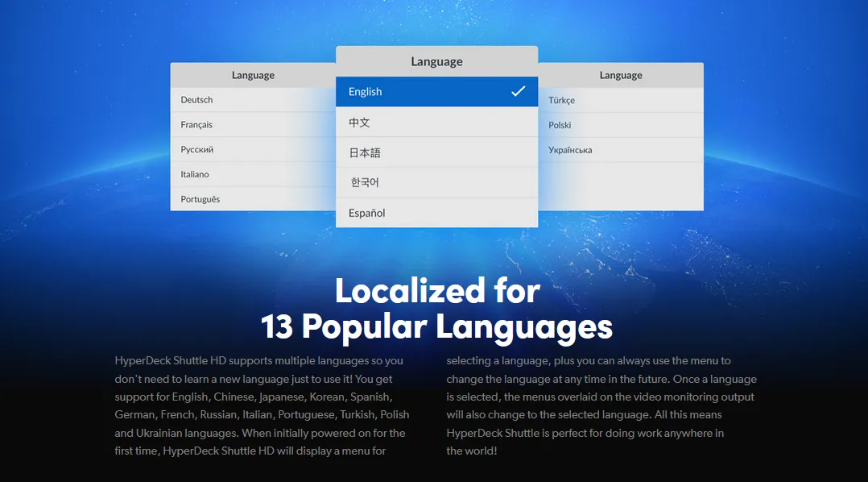Select Español language option
This screenshot has height=482, width=868.
(436, 213)
